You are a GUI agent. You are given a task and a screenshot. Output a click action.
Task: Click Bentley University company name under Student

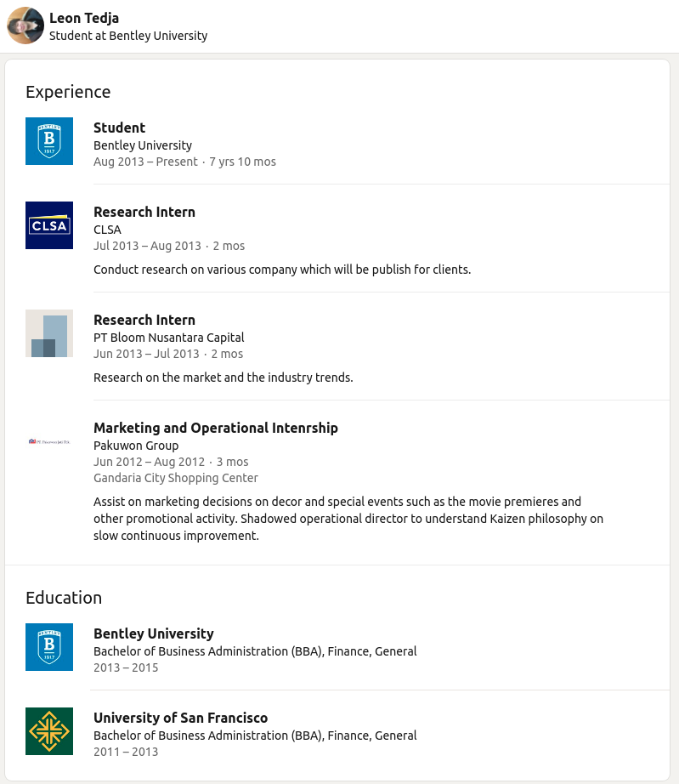pyautogui.click(x=143, y=145)
